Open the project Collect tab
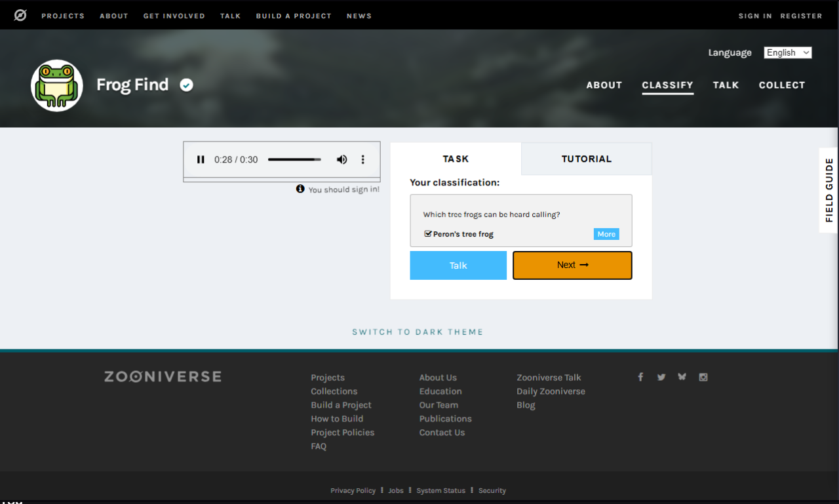The width and height of the screenshot is (839, 504). pos(782,85)
